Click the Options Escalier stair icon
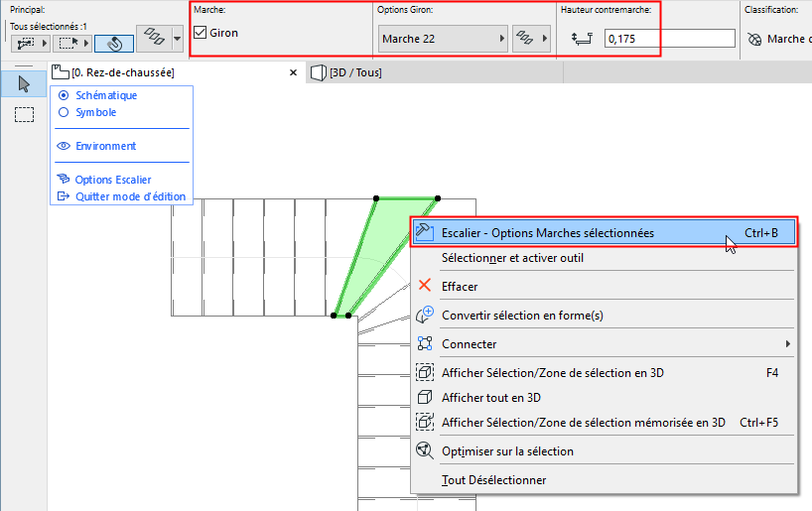This screenshot has height=511, width=812. click(64, 180)
